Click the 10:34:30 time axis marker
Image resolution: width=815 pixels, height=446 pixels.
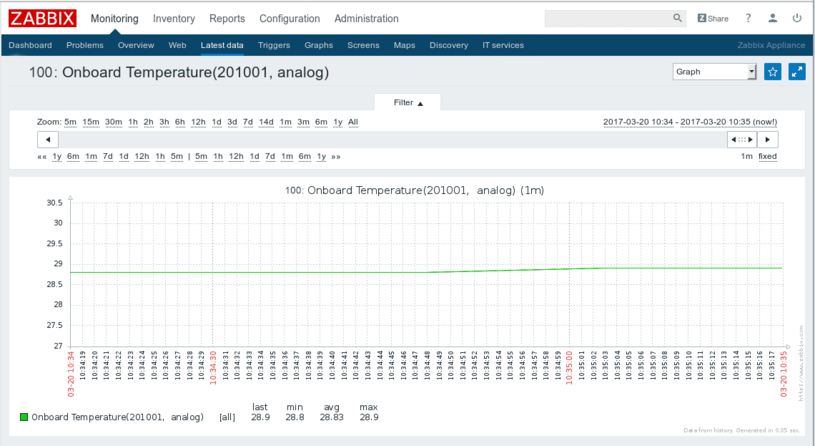[x=213, y=368]
